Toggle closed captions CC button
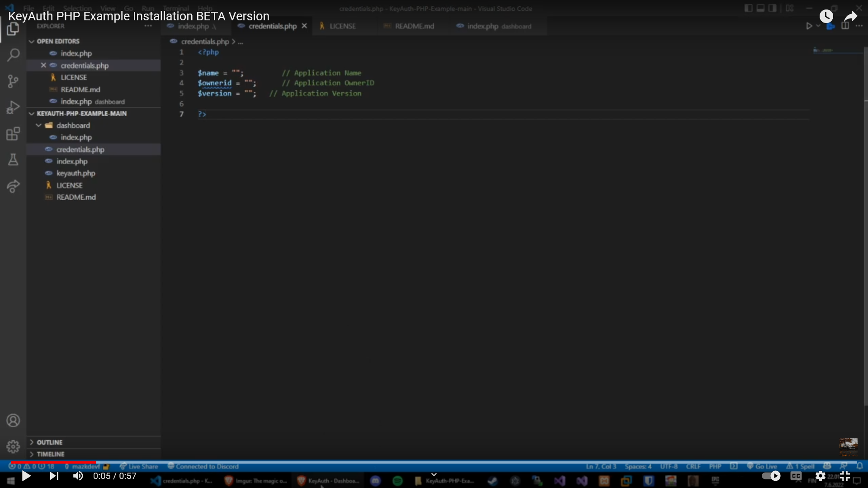Viewport: 868px width, 488px height. pyautogui.click(x=796, y=476)
